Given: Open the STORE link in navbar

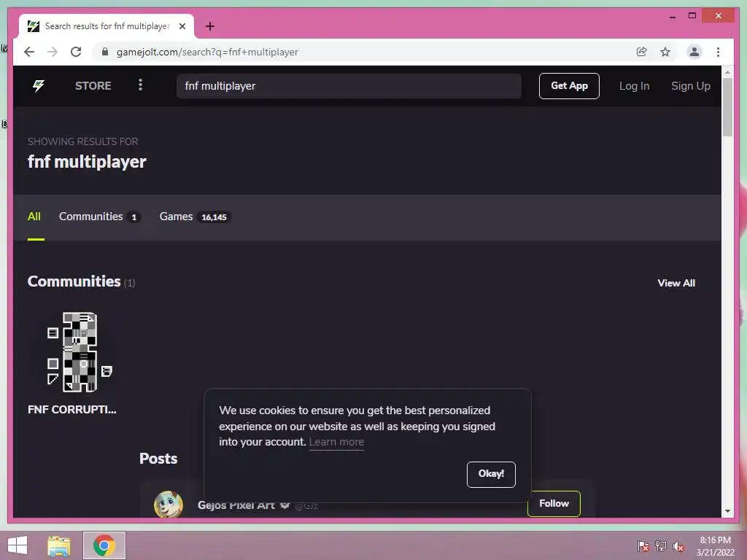Looking at the screenshot, I should (x=93, y=86).
